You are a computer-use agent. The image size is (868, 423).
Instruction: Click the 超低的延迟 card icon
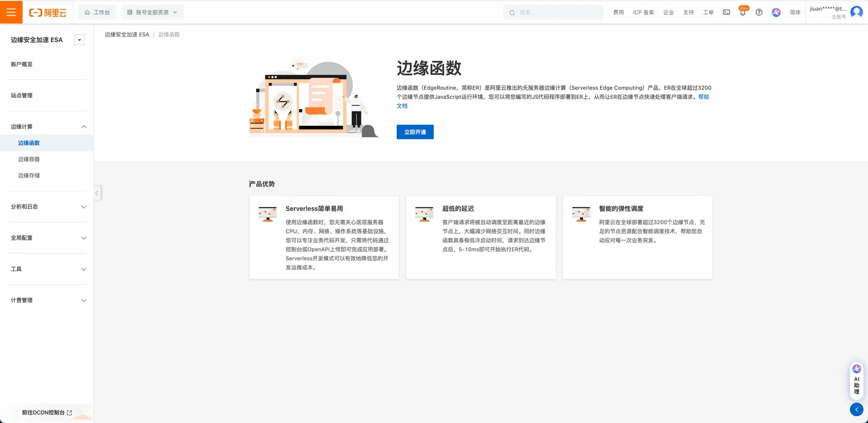click(424, 214)
